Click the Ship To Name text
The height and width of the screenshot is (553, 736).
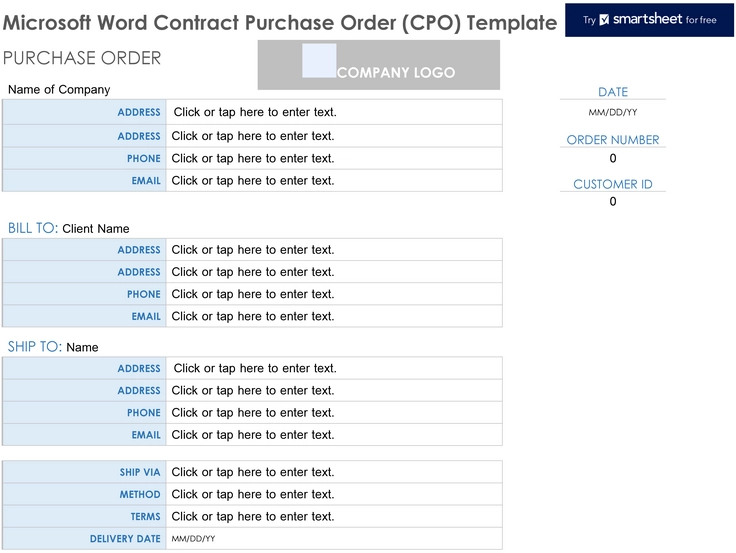pyautogui.click(x=82, y=348)
